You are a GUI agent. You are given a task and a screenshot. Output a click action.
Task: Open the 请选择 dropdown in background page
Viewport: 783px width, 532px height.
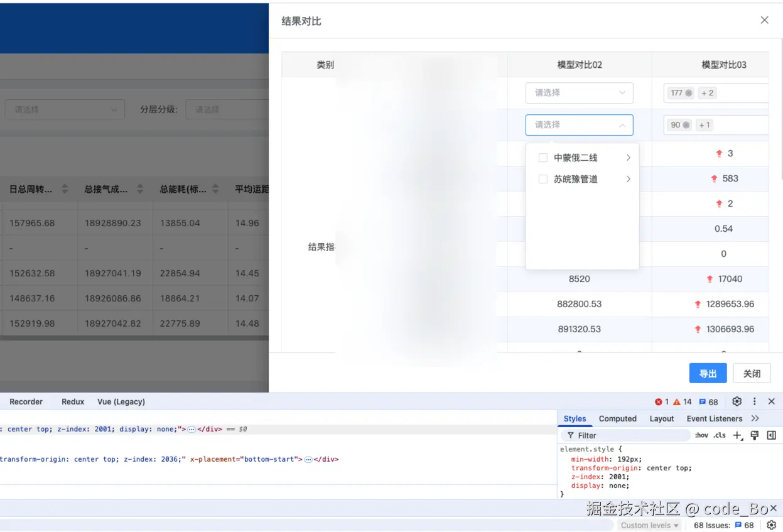click(x=65, y=109)
